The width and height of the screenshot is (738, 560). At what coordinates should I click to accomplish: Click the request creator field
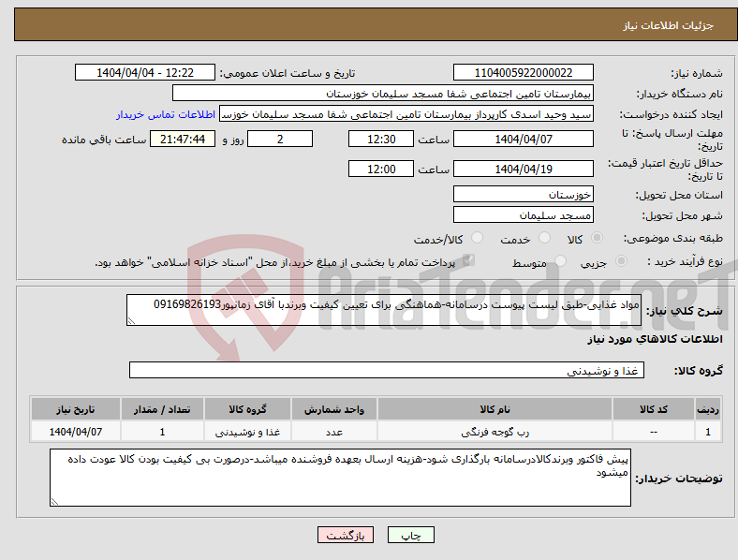(x=406, y=114)
